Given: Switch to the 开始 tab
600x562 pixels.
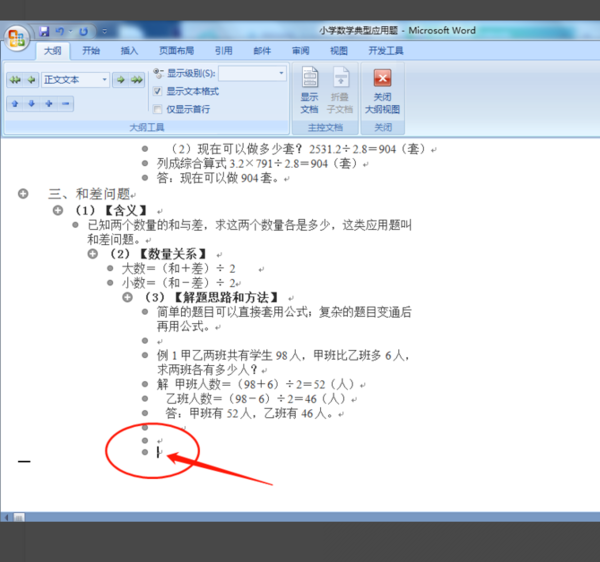Looking at the screenshot, I should coord(91,50).
